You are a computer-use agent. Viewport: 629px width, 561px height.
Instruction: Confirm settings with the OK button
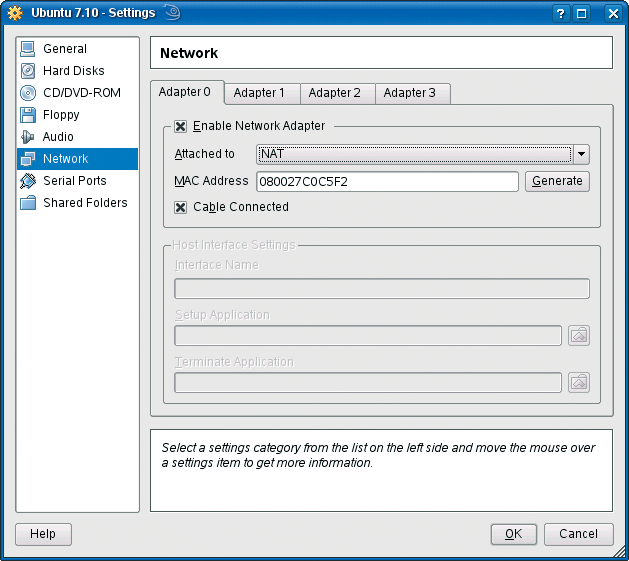point(513,534)
